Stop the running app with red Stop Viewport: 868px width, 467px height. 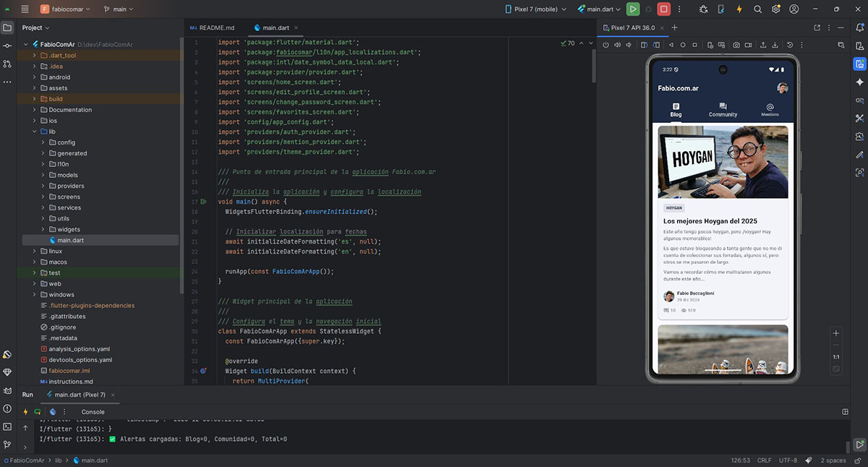[x=664, y=9]
